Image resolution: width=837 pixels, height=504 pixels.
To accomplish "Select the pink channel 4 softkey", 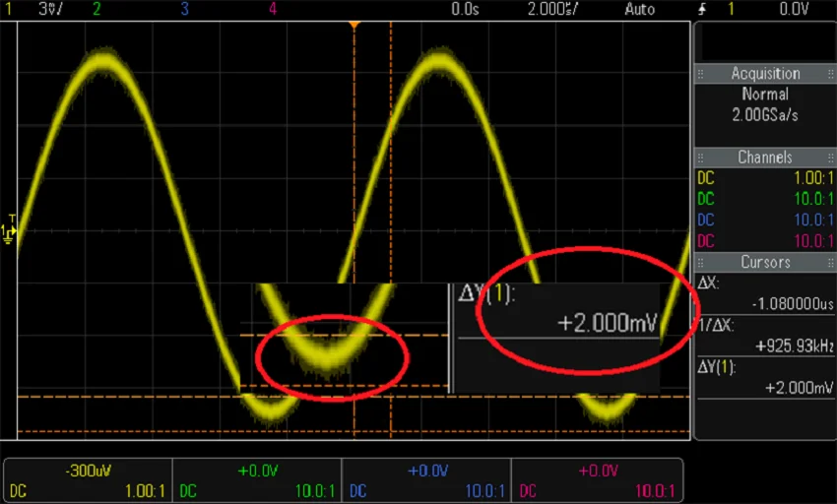I will [597, 480].
